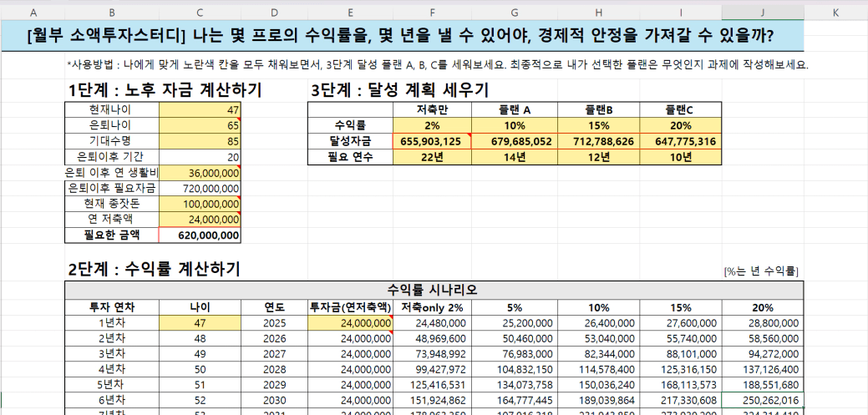Click the 현재나이 label cell
Screen dimensions: 868x415
coord(112,109)
